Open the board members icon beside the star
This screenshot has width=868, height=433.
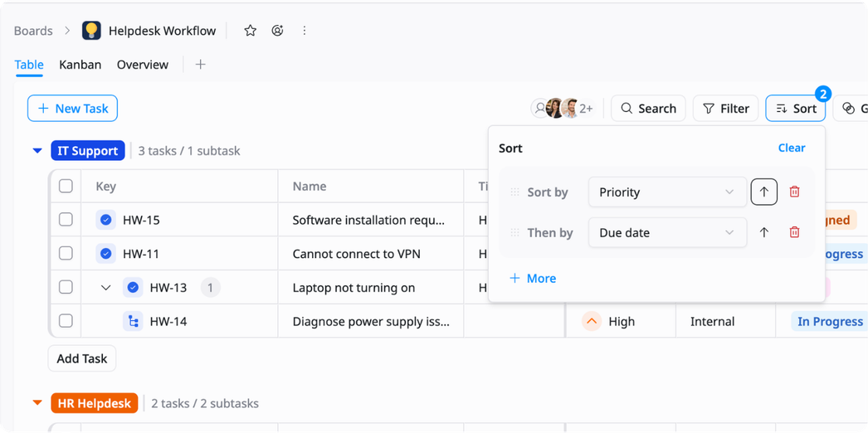pyautogui.click(x=277, y=31)
